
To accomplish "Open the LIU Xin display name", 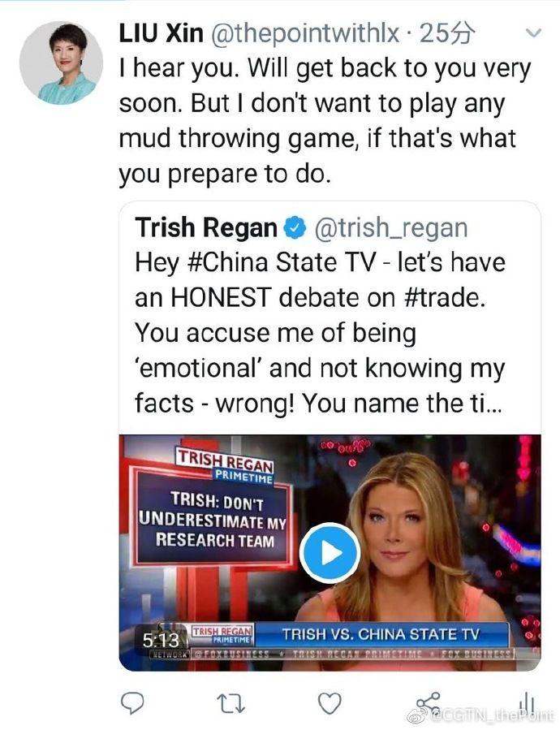I will (x=161, y=33).
